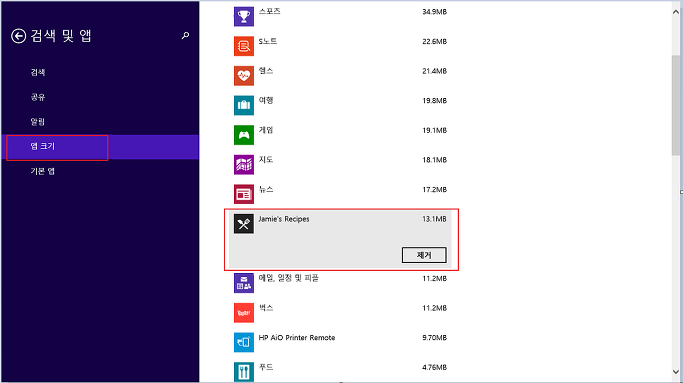Click the Jamie's Recipes name text

pos(284,219)
